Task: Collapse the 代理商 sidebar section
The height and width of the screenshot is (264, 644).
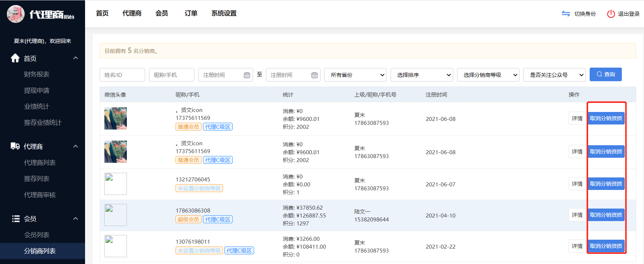Action: [x=75, y=146]
